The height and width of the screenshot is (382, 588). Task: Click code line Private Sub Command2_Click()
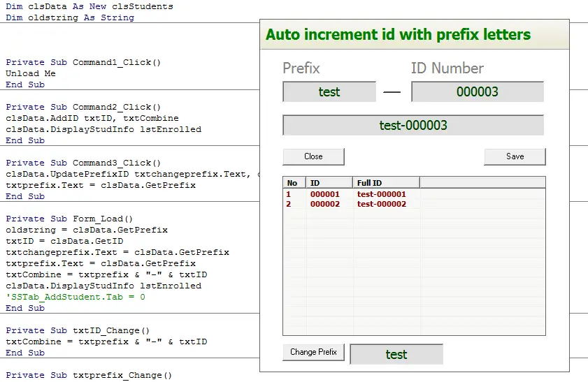tap(83, 107)
